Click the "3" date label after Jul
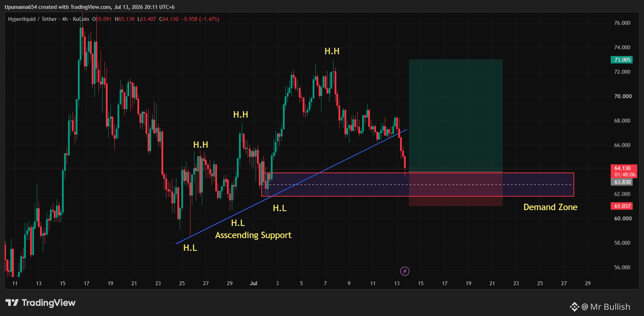This screenshot has width=644, height=316. pos(278,283)
